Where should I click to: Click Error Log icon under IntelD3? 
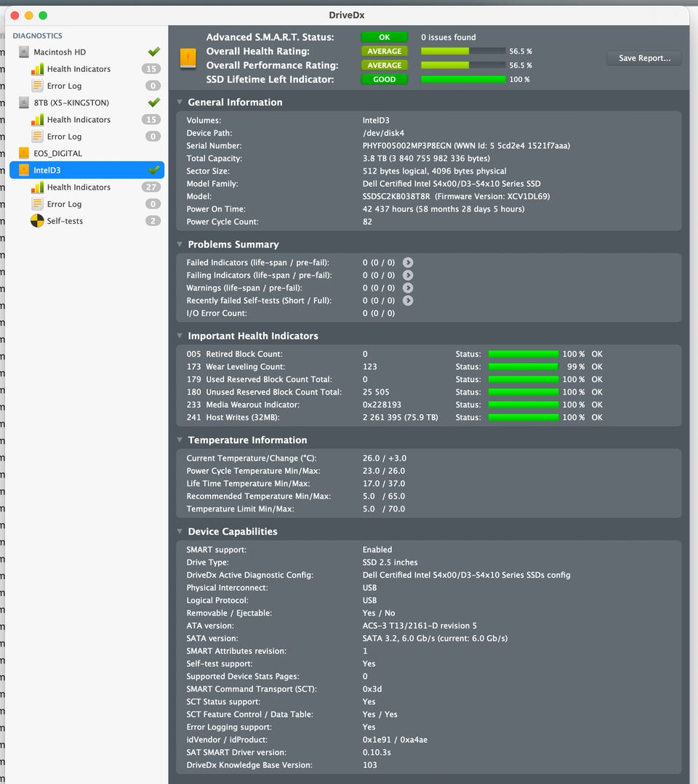tap(38, 204)
